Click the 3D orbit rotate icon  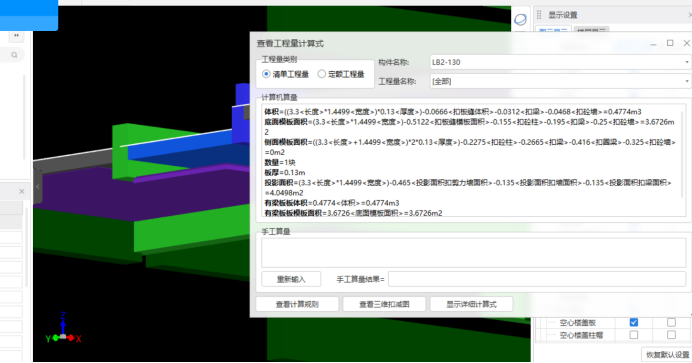(x=520, y=19)
